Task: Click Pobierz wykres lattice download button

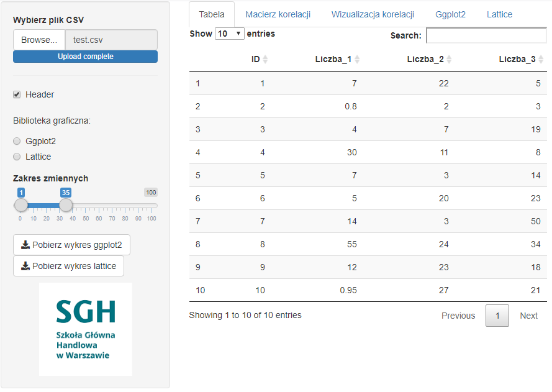Action: coord(69,266)
